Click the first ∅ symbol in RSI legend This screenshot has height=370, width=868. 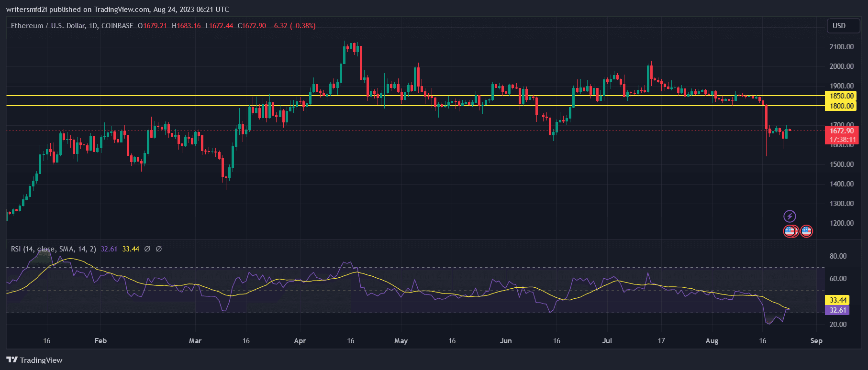coord(147,249)
